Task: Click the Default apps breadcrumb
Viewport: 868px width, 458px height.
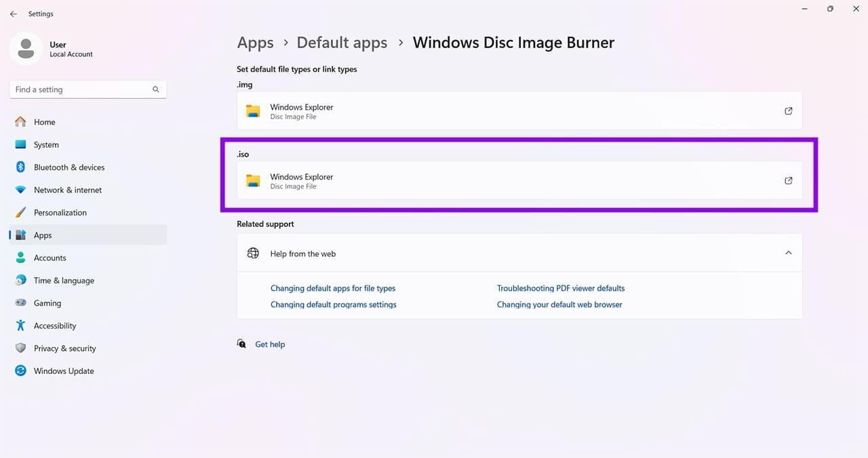Action: (x=342, y=43)
